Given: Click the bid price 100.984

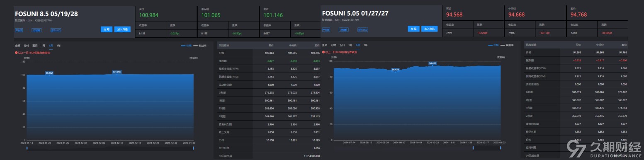Looking at the screenshot, I should [149, 15].
